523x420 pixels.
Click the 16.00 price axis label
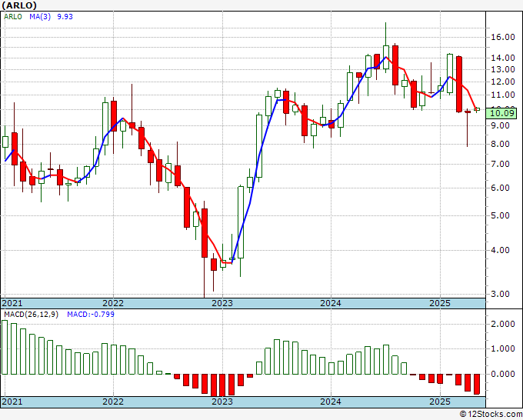click(x=503, y=37)
